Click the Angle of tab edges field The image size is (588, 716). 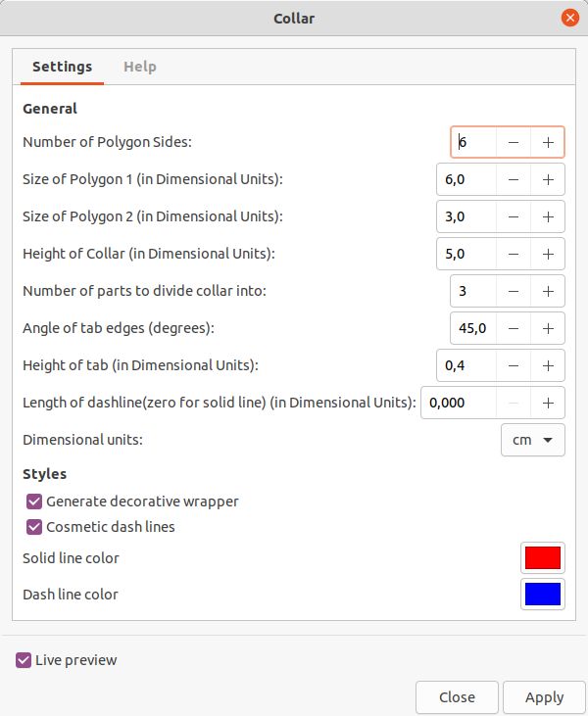[473, 328]
